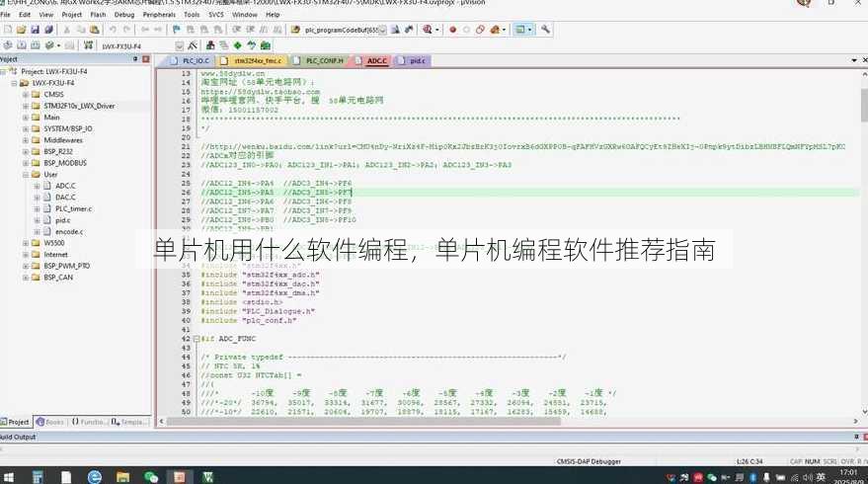The image size is (868, 484).
Task: Open Options for Target magic wand icon
Action: click(x=193, y=45)
